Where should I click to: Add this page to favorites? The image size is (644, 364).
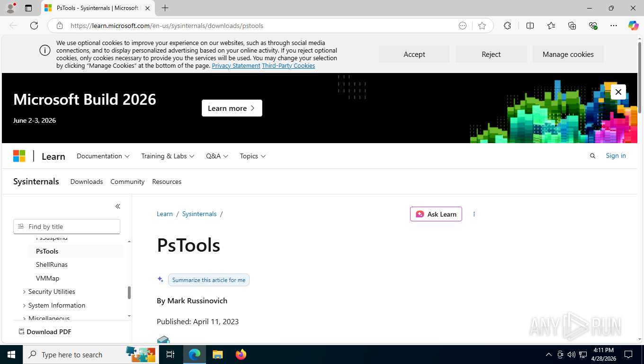coord(482,26)
